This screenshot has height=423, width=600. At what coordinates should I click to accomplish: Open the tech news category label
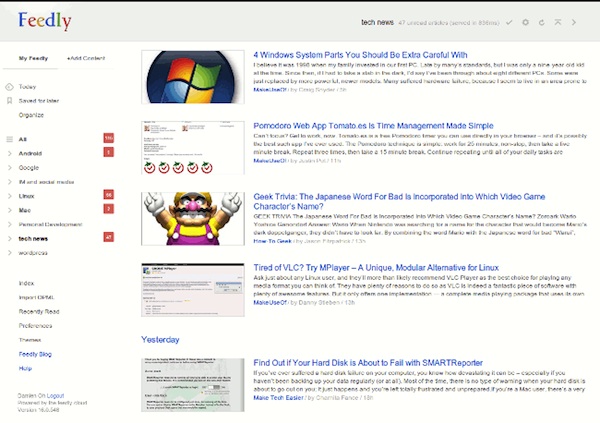point(33,238)
